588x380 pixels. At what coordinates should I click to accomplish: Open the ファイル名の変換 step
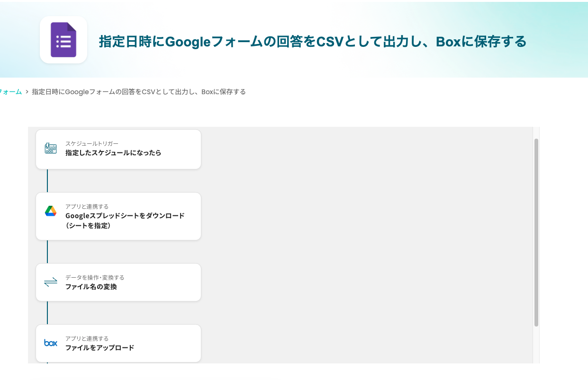coord(91,287)
